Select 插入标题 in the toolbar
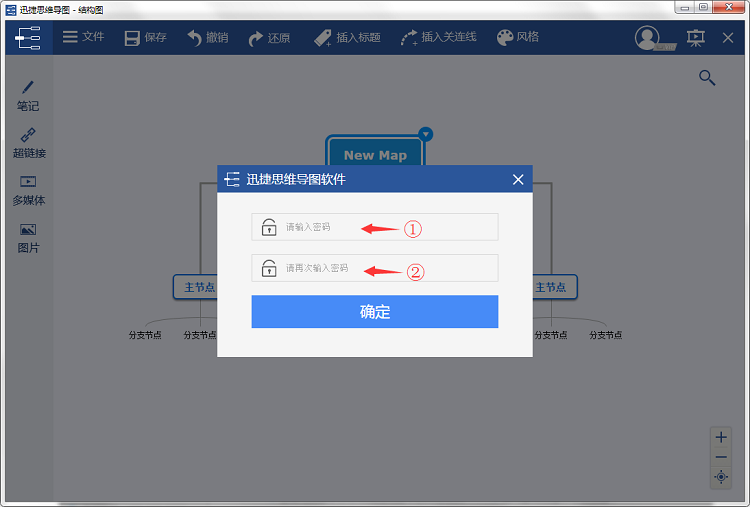750x507 pixels. coord(347,37)
